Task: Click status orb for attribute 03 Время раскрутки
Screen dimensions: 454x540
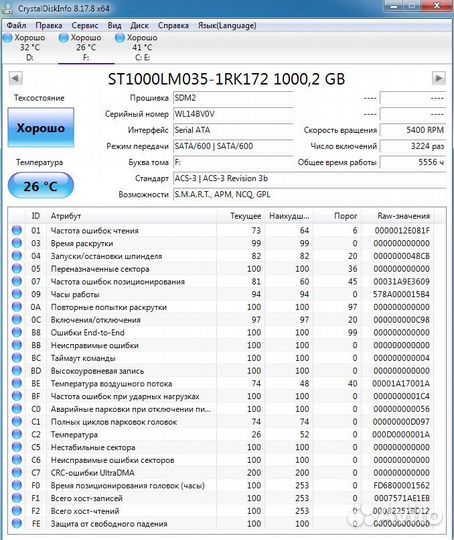Action: coord(17,243)
